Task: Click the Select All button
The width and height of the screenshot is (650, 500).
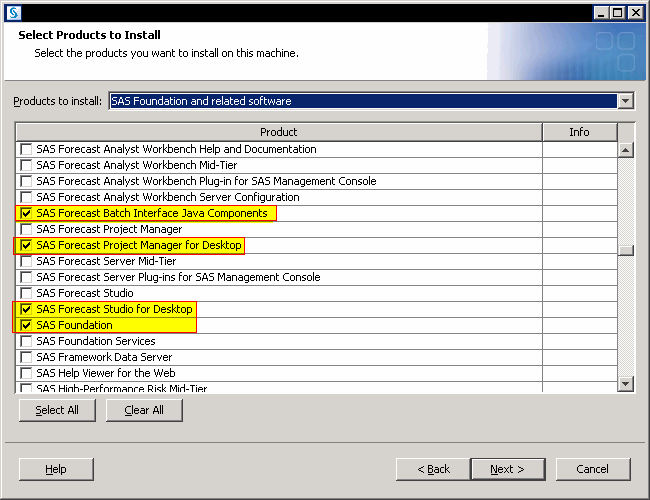Action: [57, 410]
